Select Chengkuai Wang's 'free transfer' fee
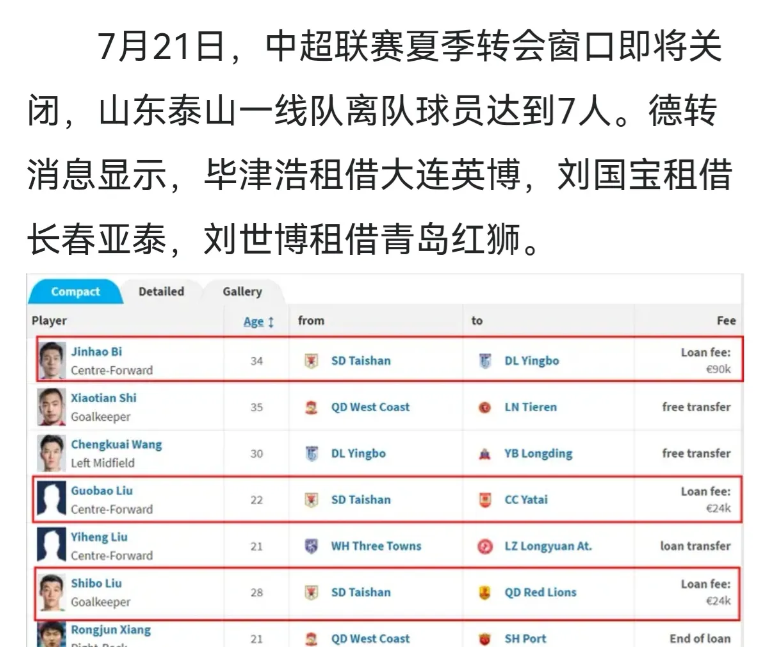 pyautogui.click(x=696, y=454)
